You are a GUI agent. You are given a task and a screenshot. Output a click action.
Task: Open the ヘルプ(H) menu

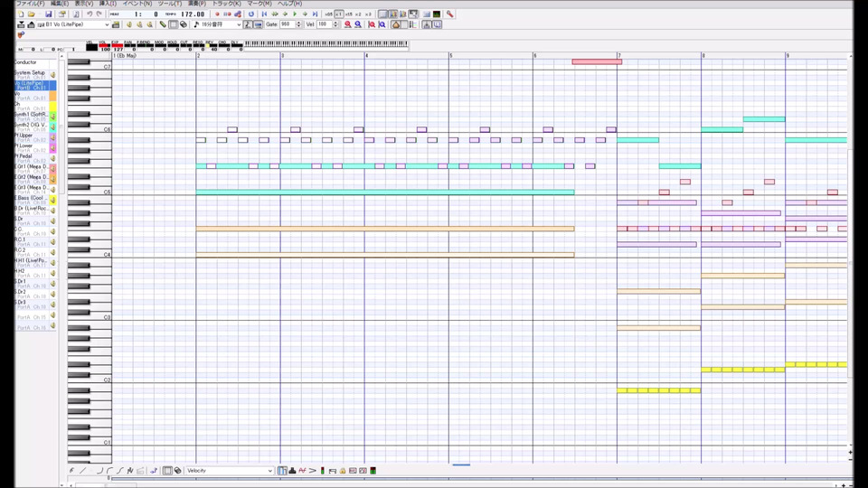click(289, 4)
